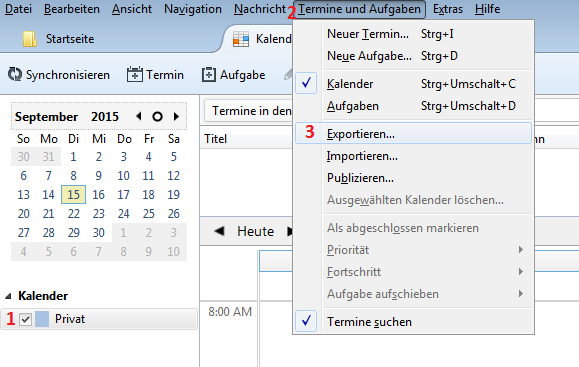This screenshot has width=579, height=367.
Task: Open the Nachricht menu
Action: point(260,9)
